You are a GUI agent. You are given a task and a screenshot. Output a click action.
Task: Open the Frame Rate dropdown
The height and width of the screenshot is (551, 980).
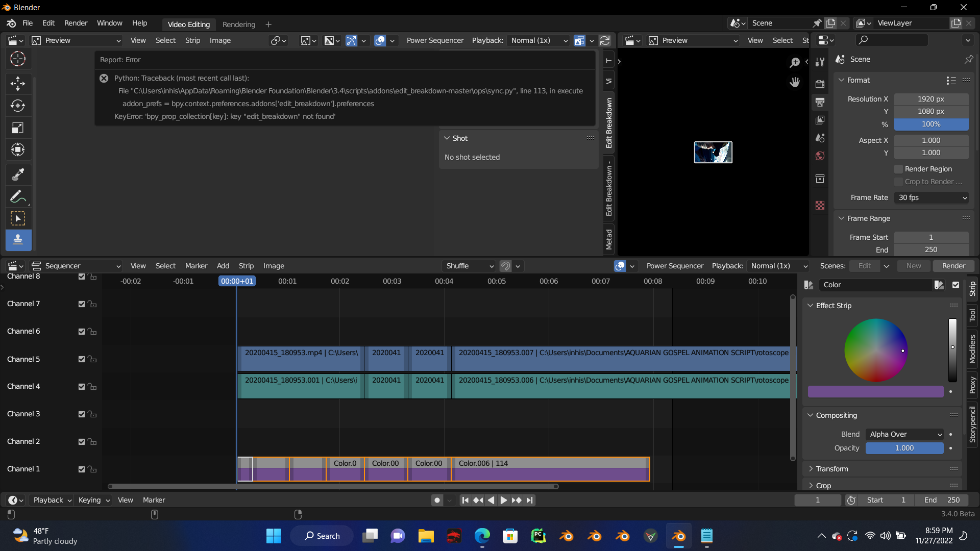932,197
